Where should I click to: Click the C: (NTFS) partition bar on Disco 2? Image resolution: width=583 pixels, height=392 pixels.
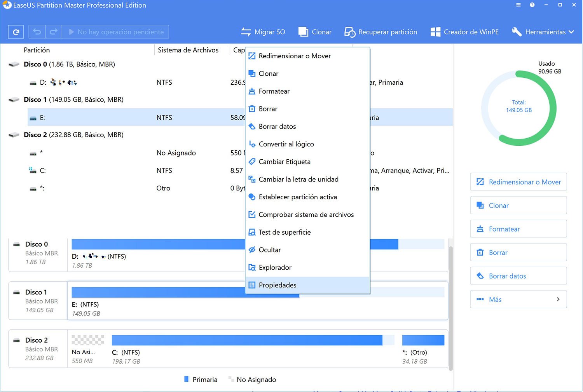tap(247, 341)
